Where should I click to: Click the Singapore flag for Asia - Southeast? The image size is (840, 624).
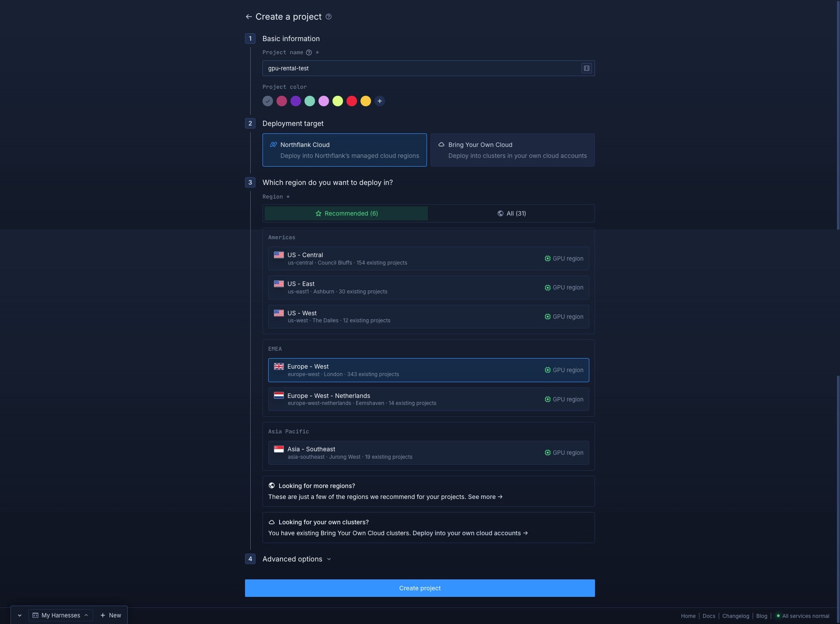[279, 449]
